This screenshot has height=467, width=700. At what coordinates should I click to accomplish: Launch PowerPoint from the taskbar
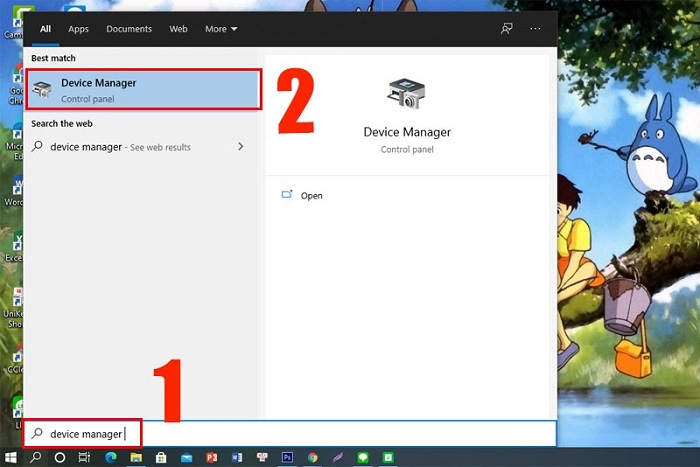tap(211, 457)
